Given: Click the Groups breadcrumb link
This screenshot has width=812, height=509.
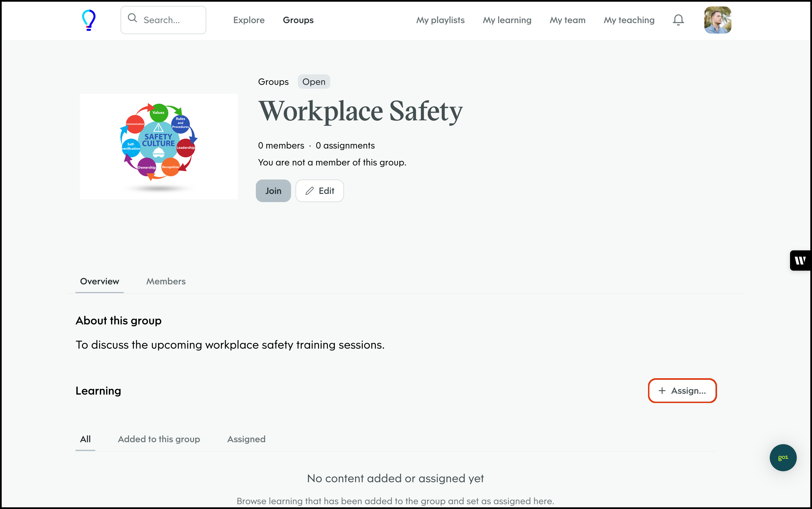Looking at the screenshot, I should coord(273,82).
